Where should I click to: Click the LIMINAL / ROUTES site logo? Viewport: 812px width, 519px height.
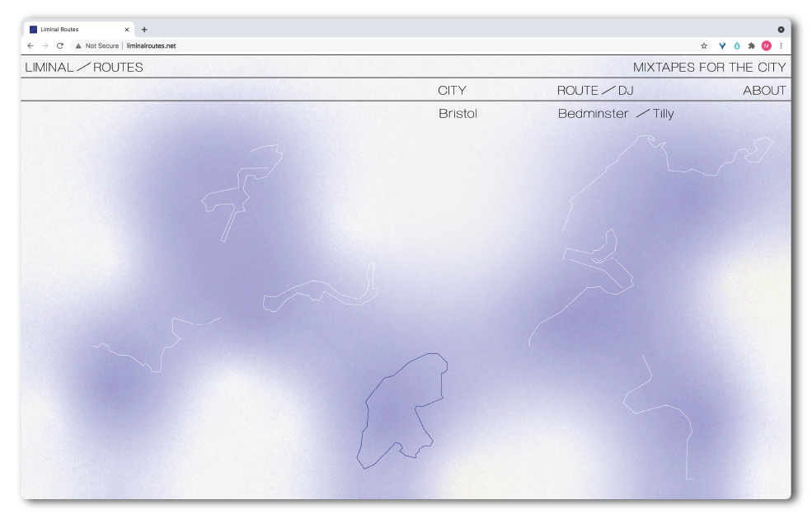84,68
